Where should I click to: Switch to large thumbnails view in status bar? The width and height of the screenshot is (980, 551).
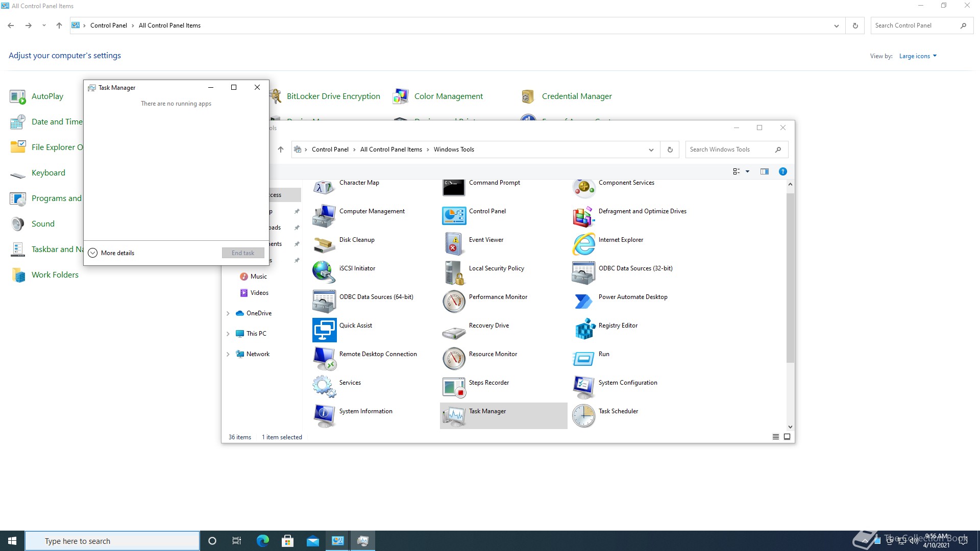point(787,437)
